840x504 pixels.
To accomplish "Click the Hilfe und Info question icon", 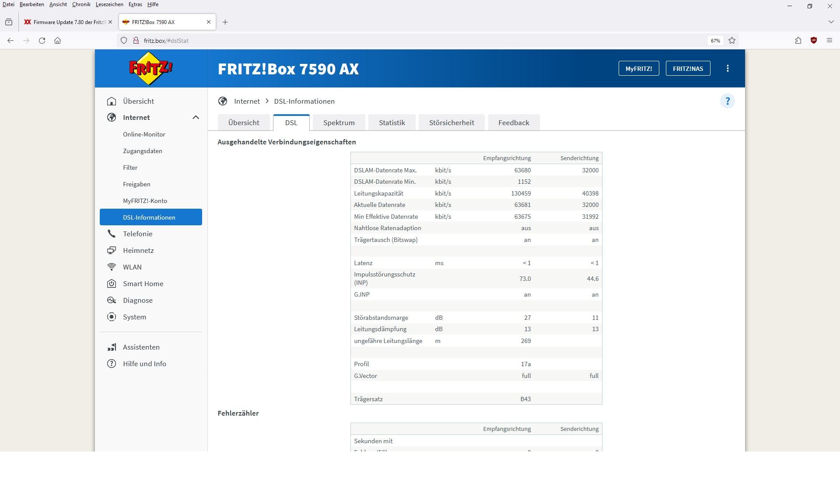I will coord(112,364).
